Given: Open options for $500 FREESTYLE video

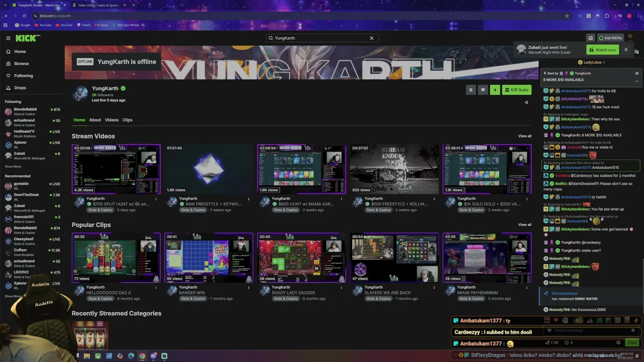Looking at the screenshot, I should point(434,199).
